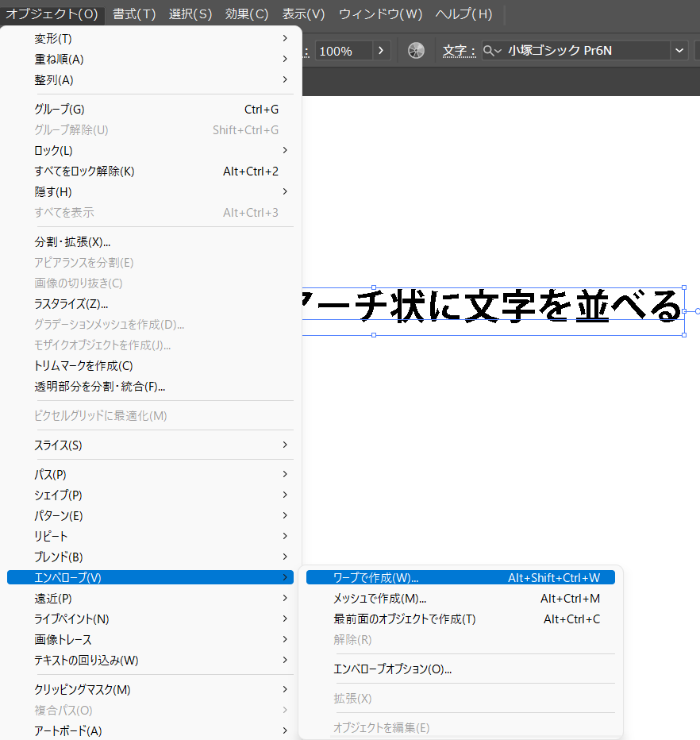This screenshot has height=740, width=700.
Task: Choose ラスタライズ(Z)... menu item
Action: pyautogui.click(x=151, y=304)
